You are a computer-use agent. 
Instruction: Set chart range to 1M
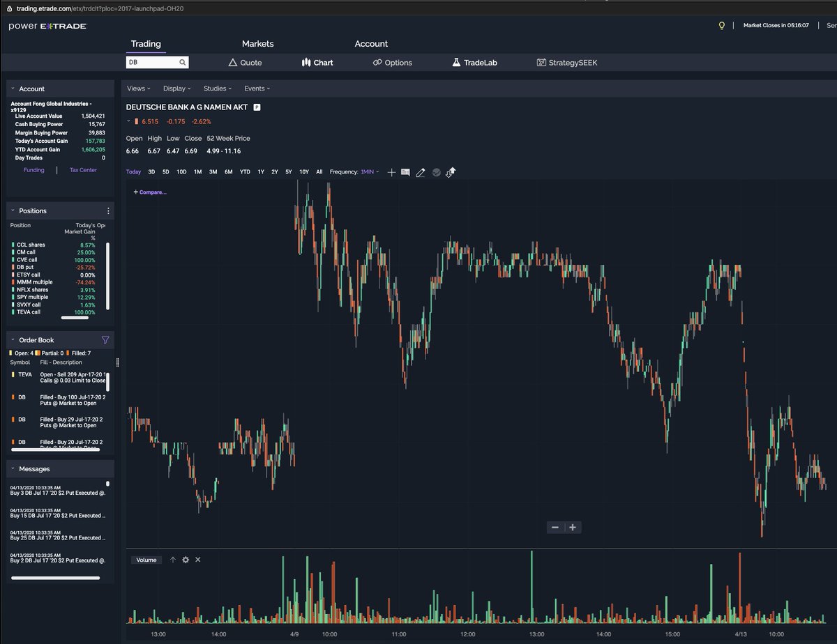coord(198,171)
